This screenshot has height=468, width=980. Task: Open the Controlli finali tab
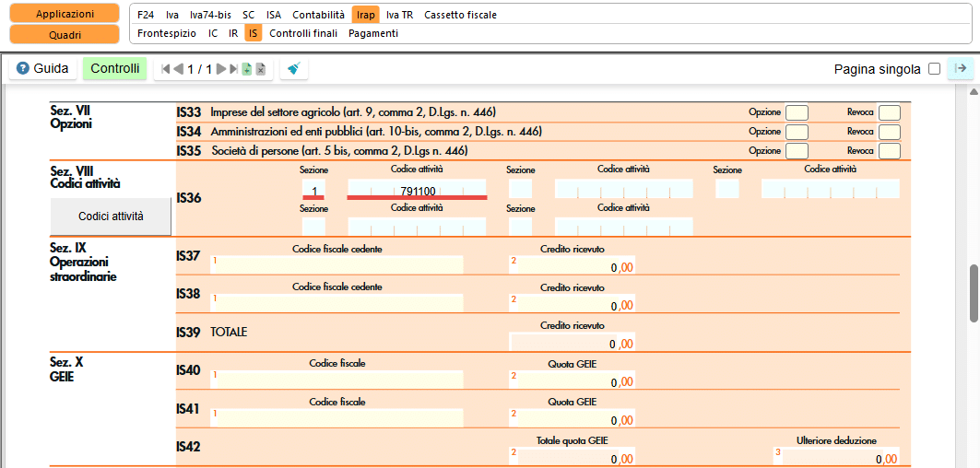pos(303,33)
